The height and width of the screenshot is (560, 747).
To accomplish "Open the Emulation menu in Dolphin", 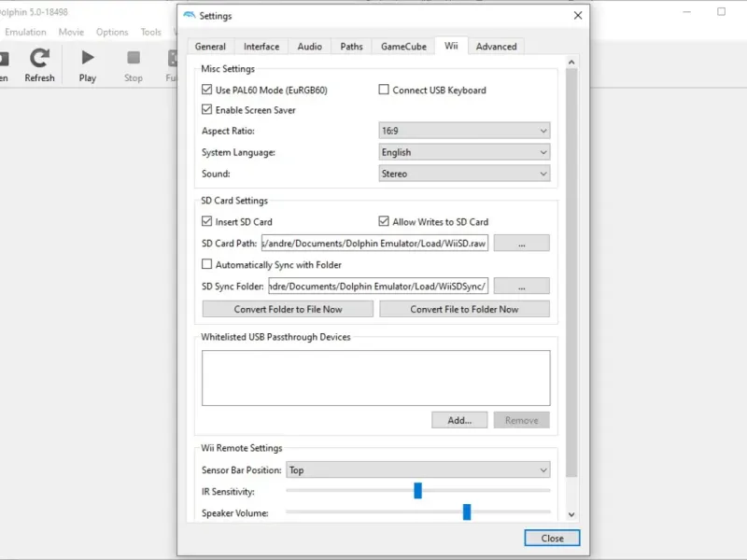I will (x=26, y=32).
